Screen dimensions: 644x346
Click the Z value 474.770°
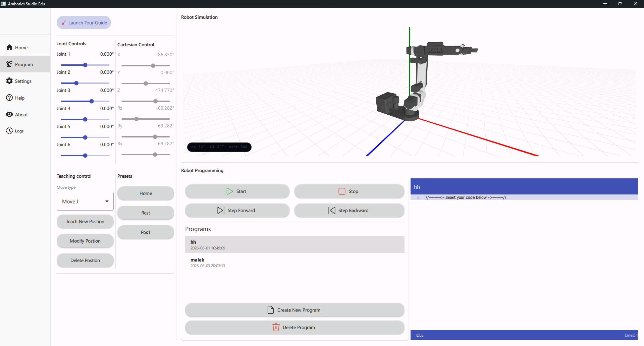(x=164, y=90)
